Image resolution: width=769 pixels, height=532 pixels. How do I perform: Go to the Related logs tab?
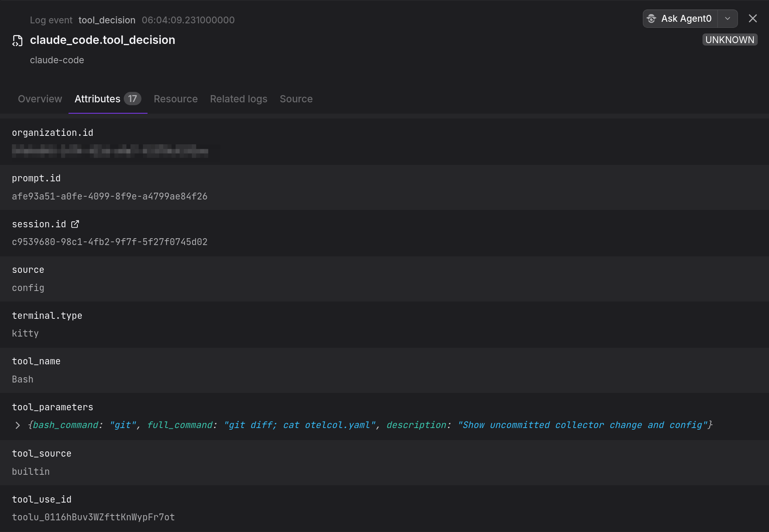(x=239, y=99)
